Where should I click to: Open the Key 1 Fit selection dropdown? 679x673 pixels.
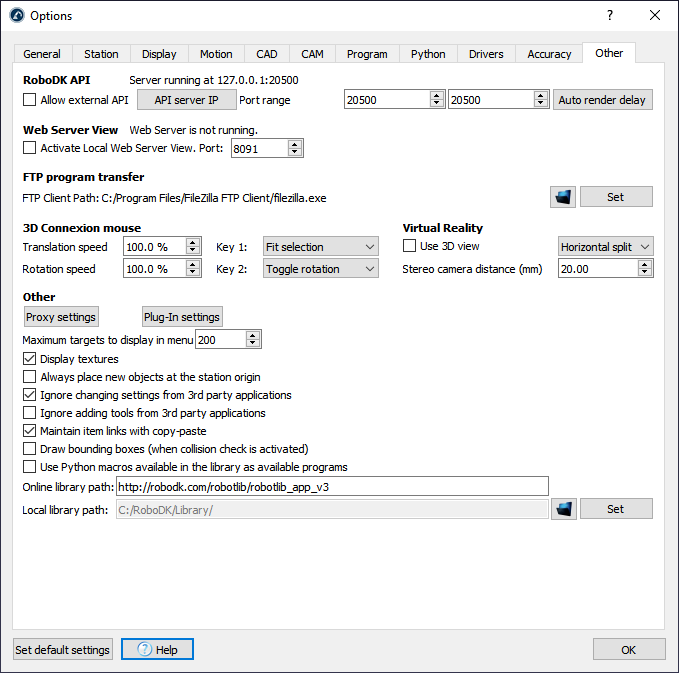pos(321,247)
